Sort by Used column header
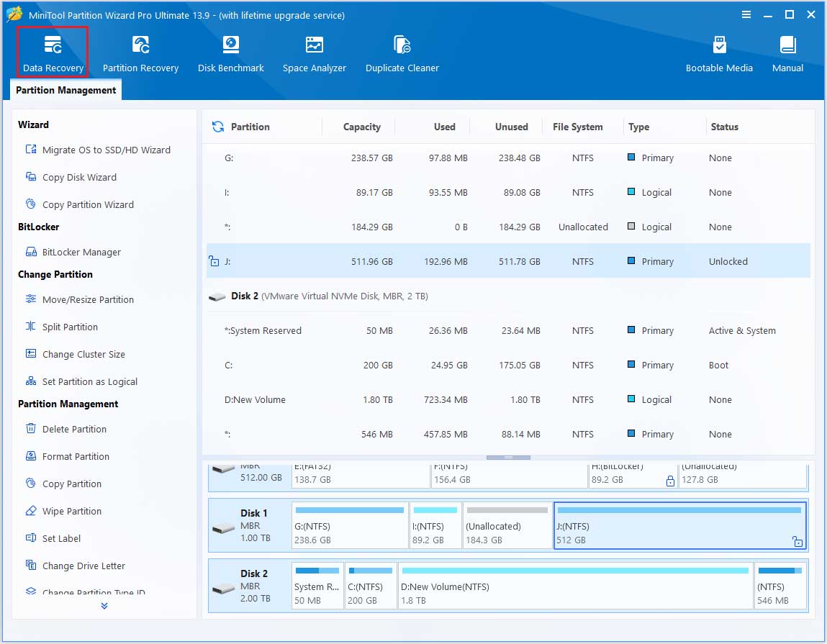The width and height of the screenshot is (827, 644). [445, 127]
